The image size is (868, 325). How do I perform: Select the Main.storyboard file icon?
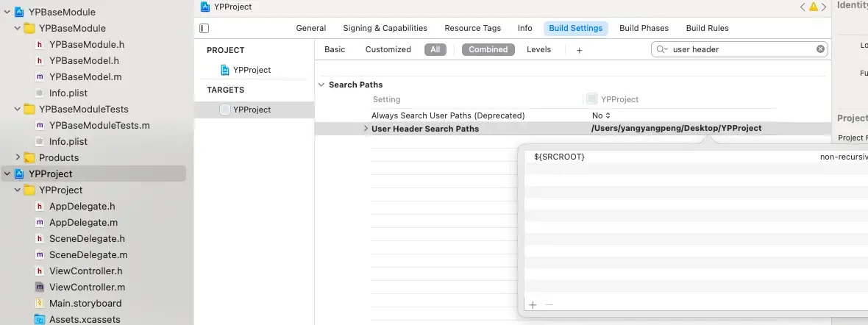pos(40,303)
